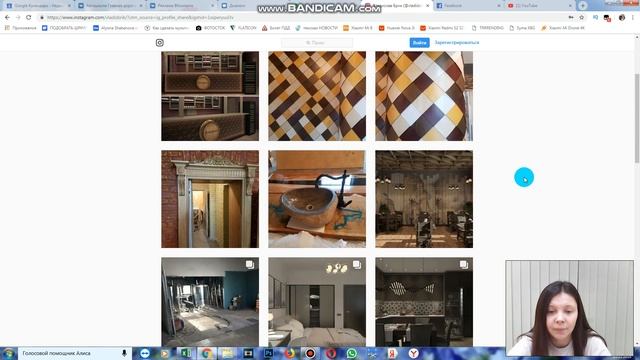Image resolution: width=640 pixels, height=360 pixels.
Task: Click the Голосовой помощник Алиса search box
Action: pyautogui.click(x=69, y=353)
